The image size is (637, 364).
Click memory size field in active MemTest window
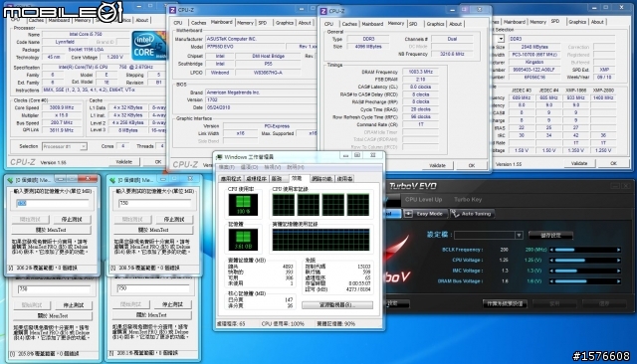tap(52, 203)
